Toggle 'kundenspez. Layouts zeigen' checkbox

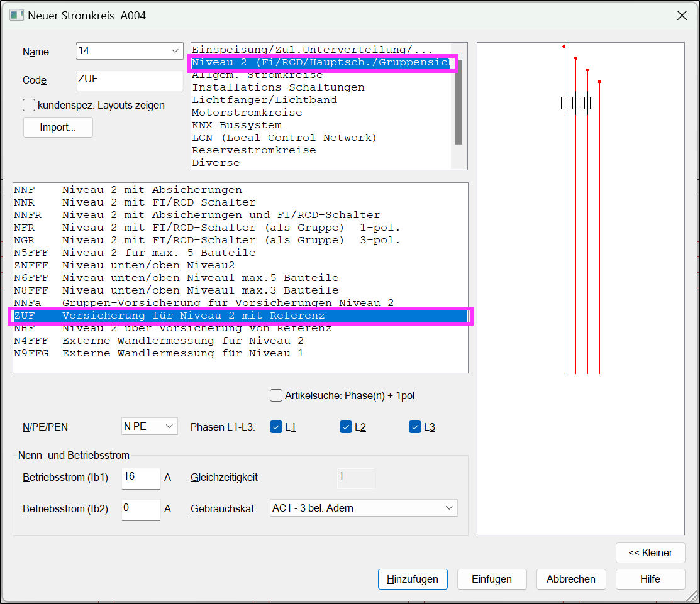(29, 106)
